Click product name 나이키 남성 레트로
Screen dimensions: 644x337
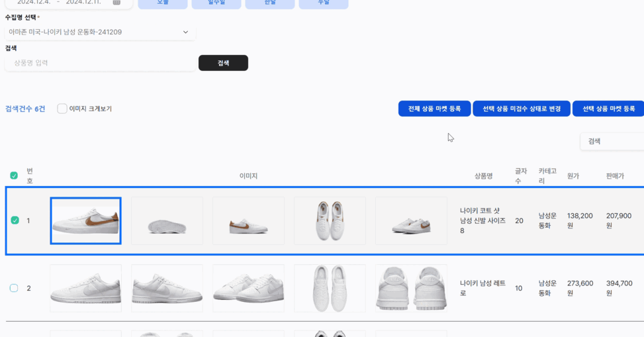coord(483,288)
